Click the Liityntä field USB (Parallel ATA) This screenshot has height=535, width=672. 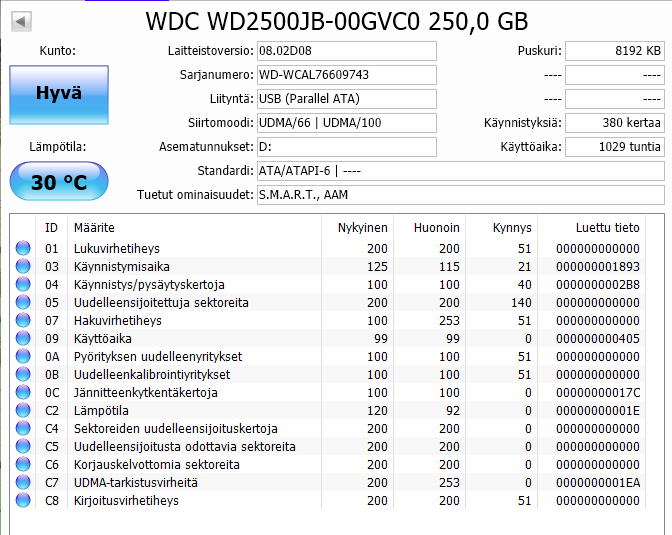point(347,99)
